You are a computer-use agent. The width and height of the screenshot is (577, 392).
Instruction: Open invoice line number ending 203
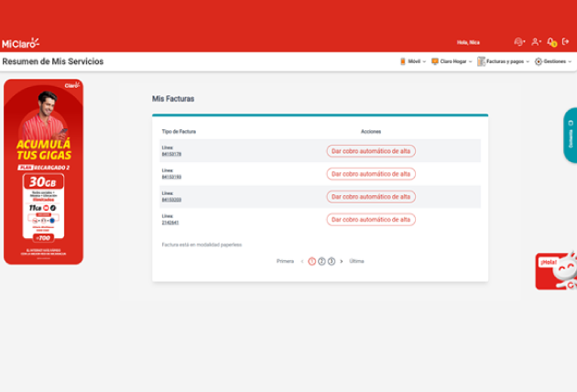[x=171, y=200]
